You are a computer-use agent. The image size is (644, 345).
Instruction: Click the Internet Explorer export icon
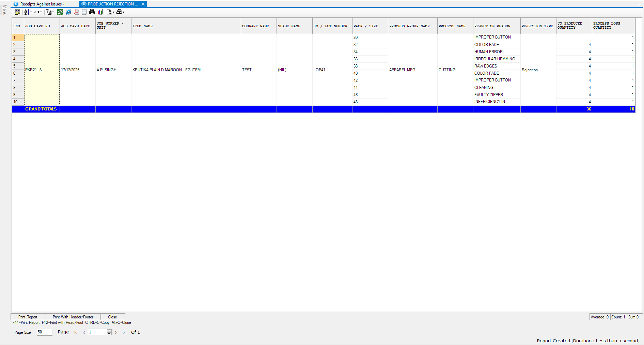[x=68, y=12]
